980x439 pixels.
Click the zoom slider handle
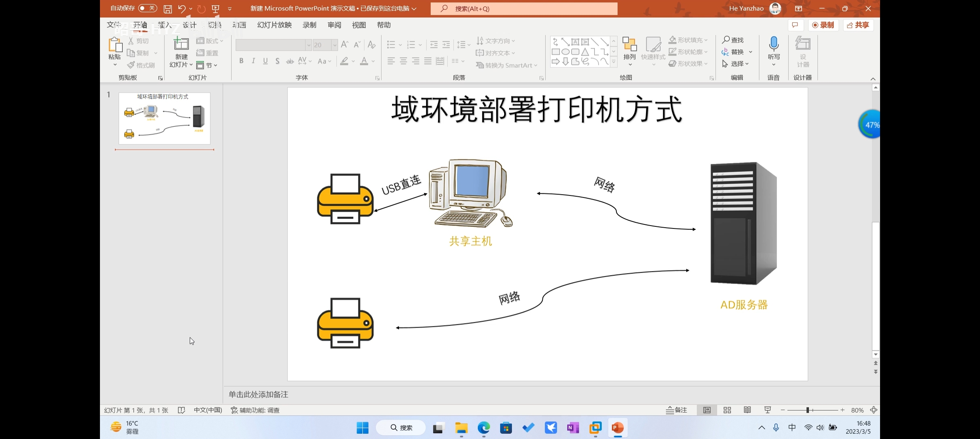point(808,410)
